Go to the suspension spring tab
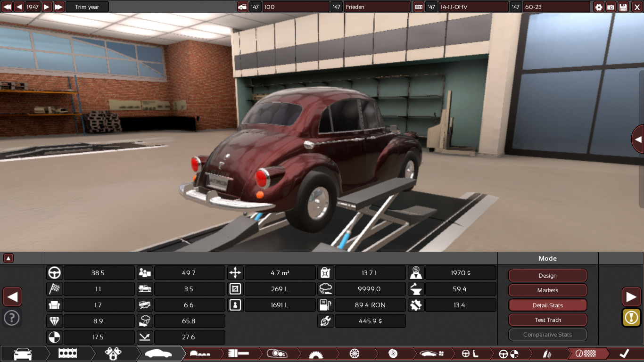 [x=547, y=354]
